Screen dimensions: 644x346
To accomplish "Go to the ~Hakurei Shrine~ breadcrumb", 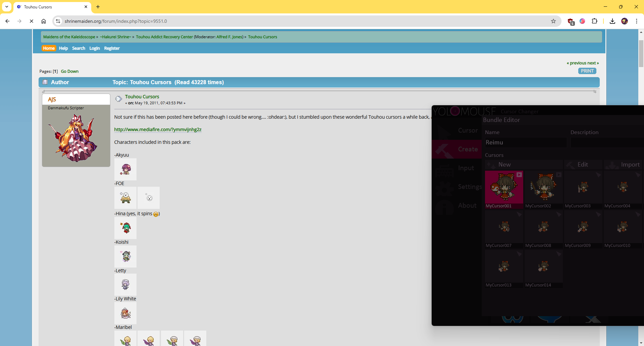I will tap(115, 37).
